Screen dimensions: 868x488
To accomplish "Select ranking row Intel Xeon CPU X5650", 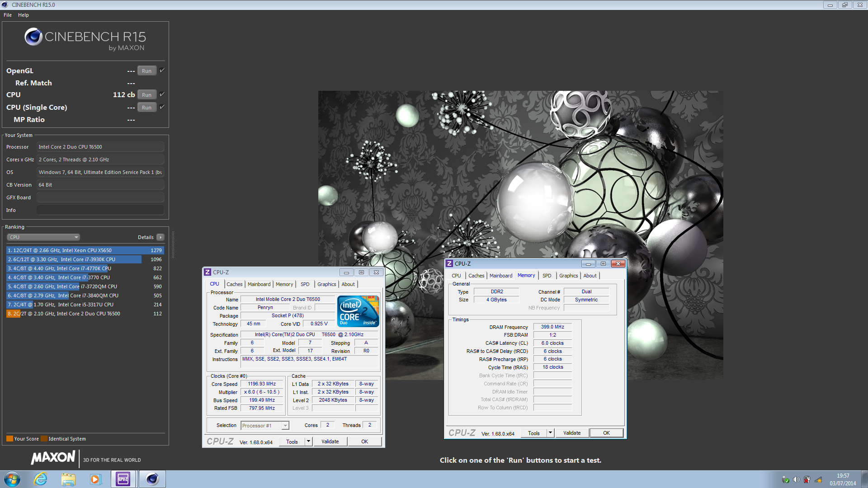I will tap(85, 250).
